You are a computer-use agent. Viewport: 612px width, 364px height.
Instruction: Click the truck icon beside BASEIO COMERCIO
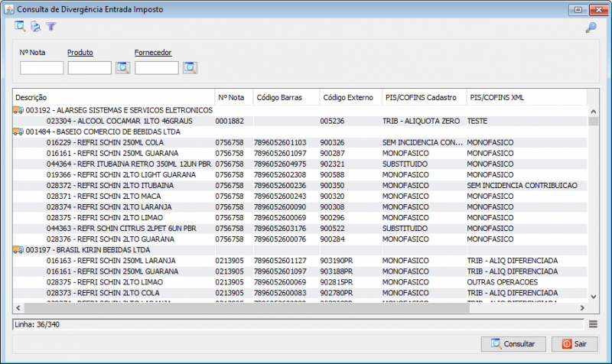(18, 132)
